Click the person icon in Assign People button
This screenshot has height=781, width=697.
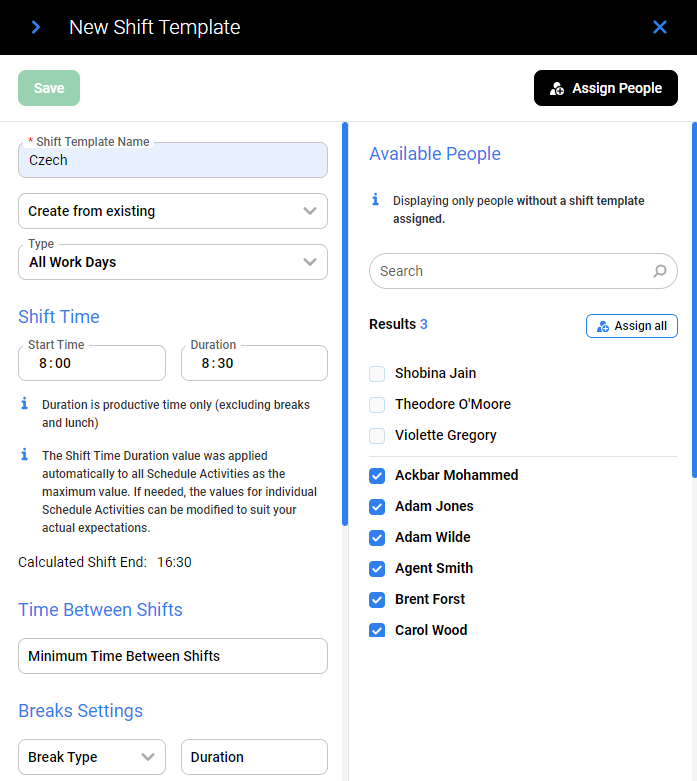coord(557,88)
